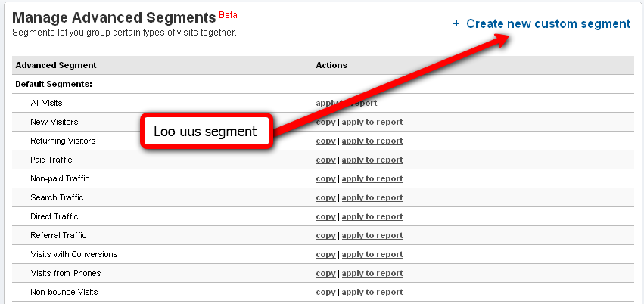Copy the Referral Traffic segment

tap(325, 235)
